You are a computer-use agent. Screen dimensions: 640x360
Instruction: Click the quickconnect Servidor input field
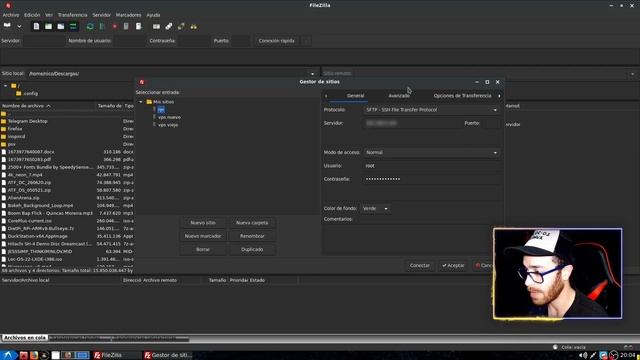[43, 41]
